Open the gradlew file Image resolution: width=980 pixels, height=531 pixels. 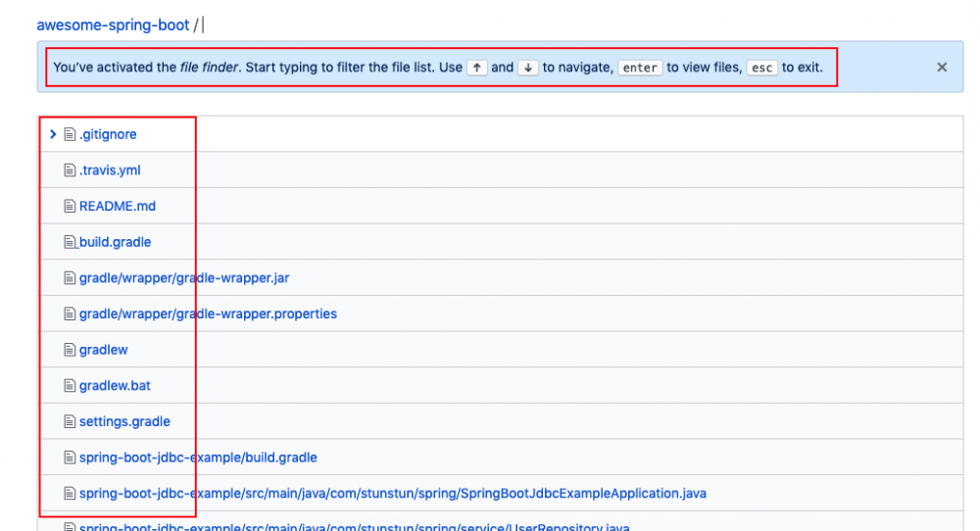coord(103,350)
